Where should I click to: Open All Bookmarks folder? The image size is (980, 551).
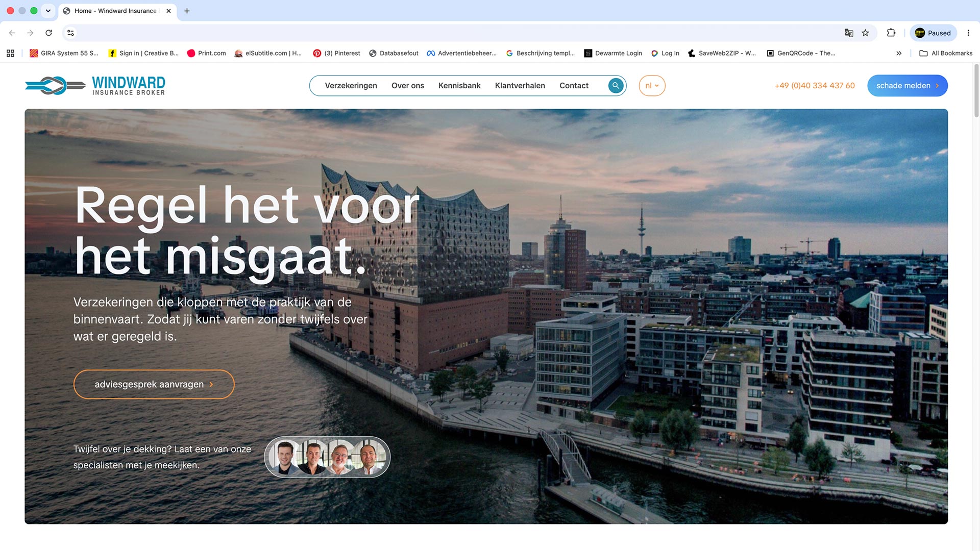pos(946,53)
